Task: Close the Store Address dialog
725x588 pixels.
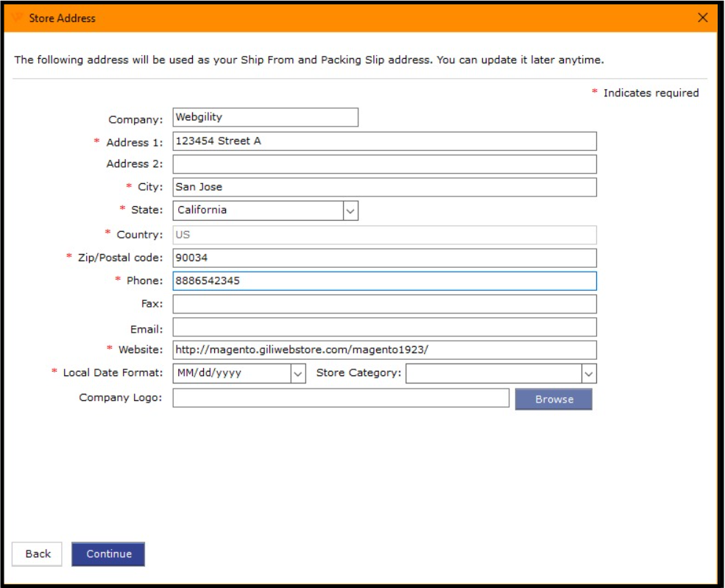Action: tap(702, 18)
